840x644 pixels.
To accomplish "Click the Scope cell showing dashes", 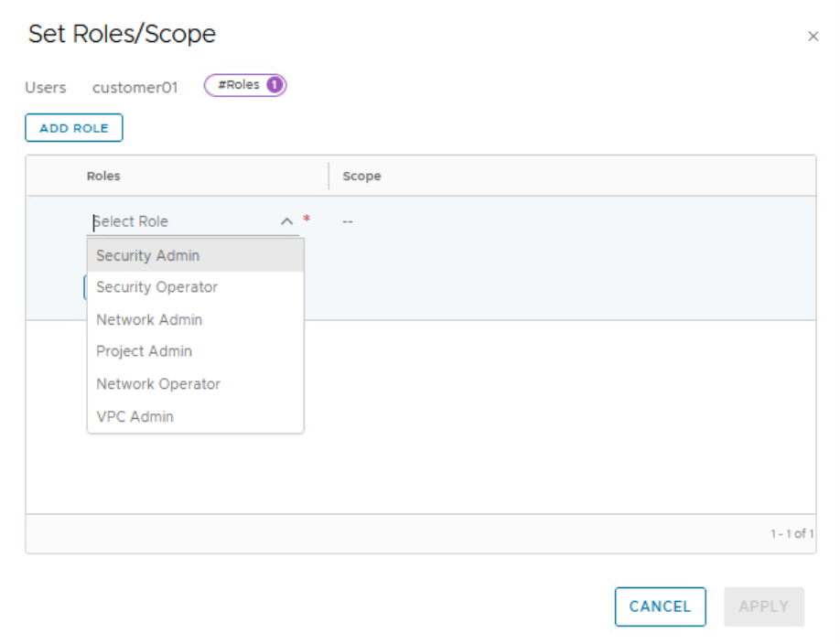I will tap(348, 221).
